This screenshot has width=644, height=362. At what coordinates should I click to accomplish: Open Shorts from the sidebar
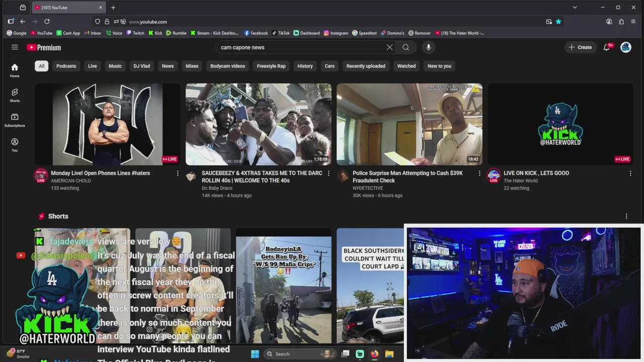[x=15, y=95]
